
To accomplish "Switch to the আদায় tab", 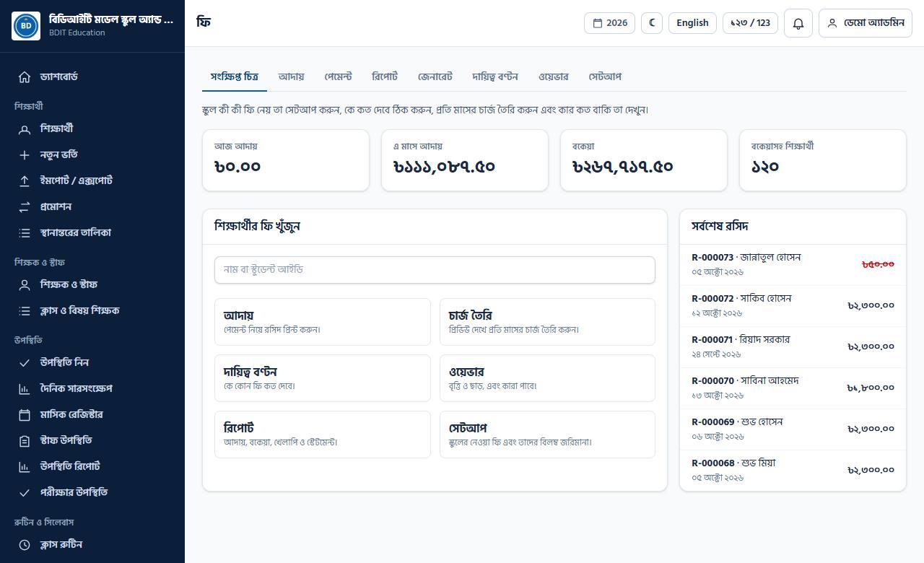I will [x=291, y=77].
